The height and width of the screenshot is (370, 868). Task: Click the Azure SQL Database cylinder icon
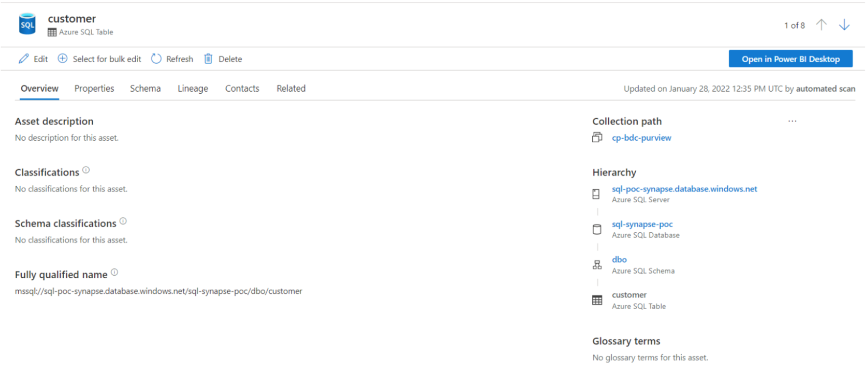pos(597,229)
